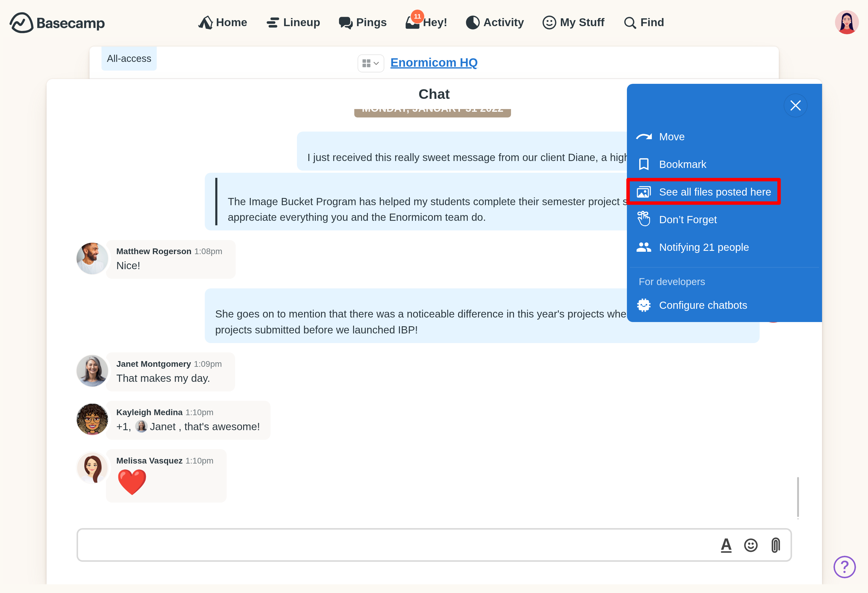Viewport: 868px width, 593px height.
Task: Open your profile avatar top right
Action: click(846, 23)
